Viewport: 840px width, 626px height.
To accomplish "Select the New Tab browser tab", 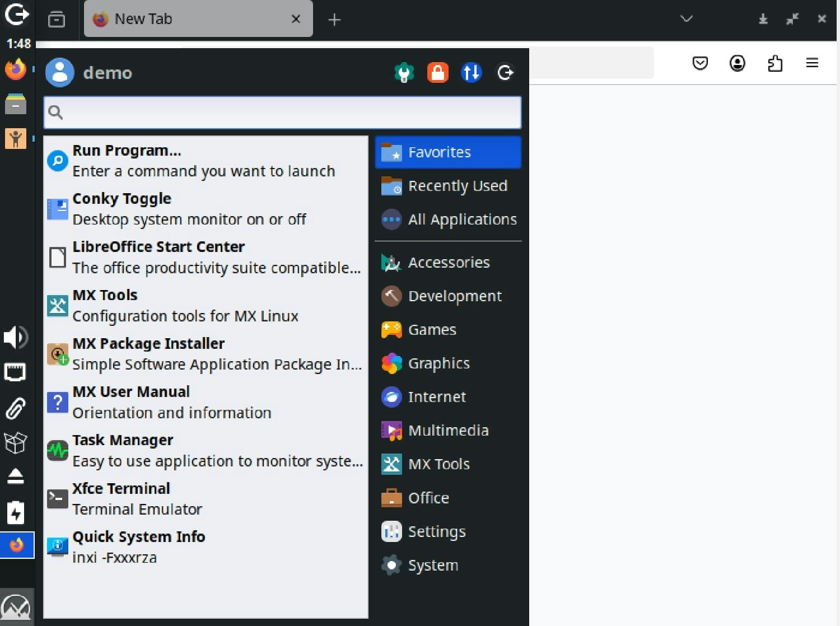I will pyautogui.click(x=198, y=19).
